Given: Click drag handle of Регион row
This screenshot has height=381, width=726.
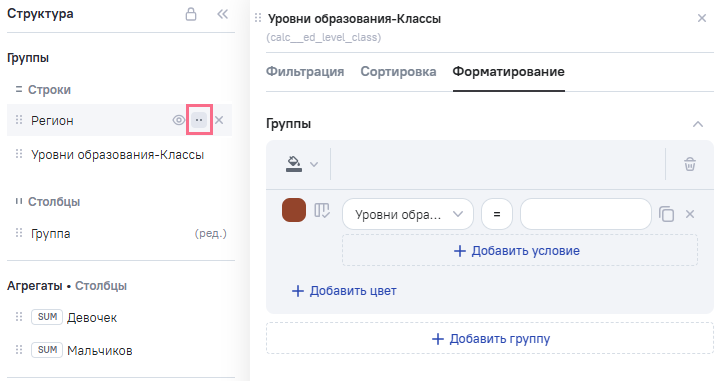Looking at the screenshot, I should 19,120.
